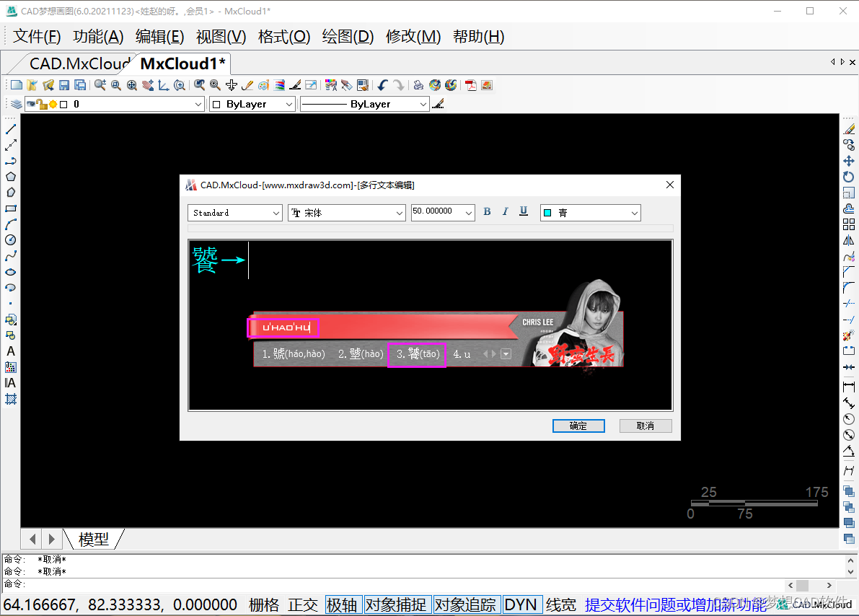The height and width of the screenshot is (616, 859).
Task: Click the command history scroll down arrow
Action: pyautogui.click(x=850, y=572)
